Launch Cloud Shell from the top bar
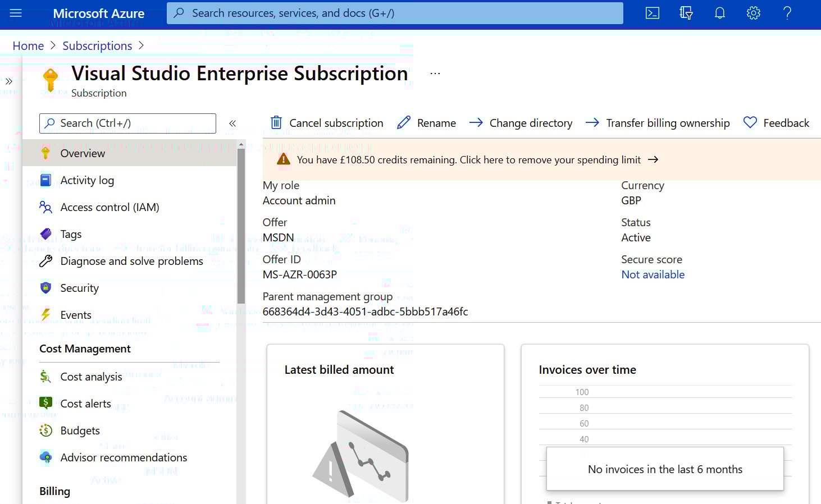The image size is (821, 504). click(x=653, y=13)
